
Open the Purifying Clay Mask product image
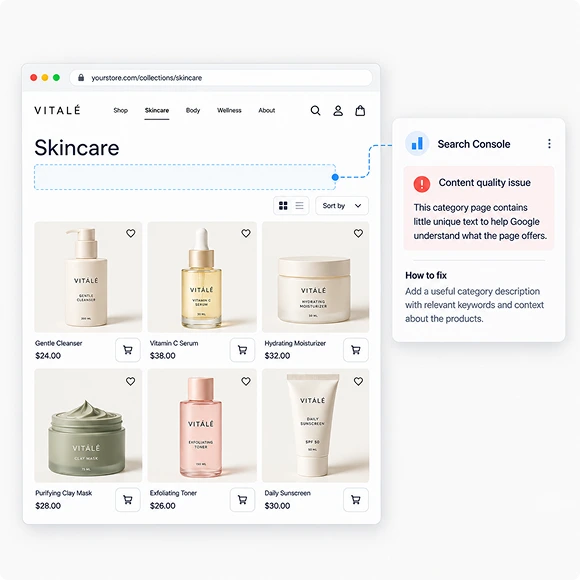pos(88,425)
